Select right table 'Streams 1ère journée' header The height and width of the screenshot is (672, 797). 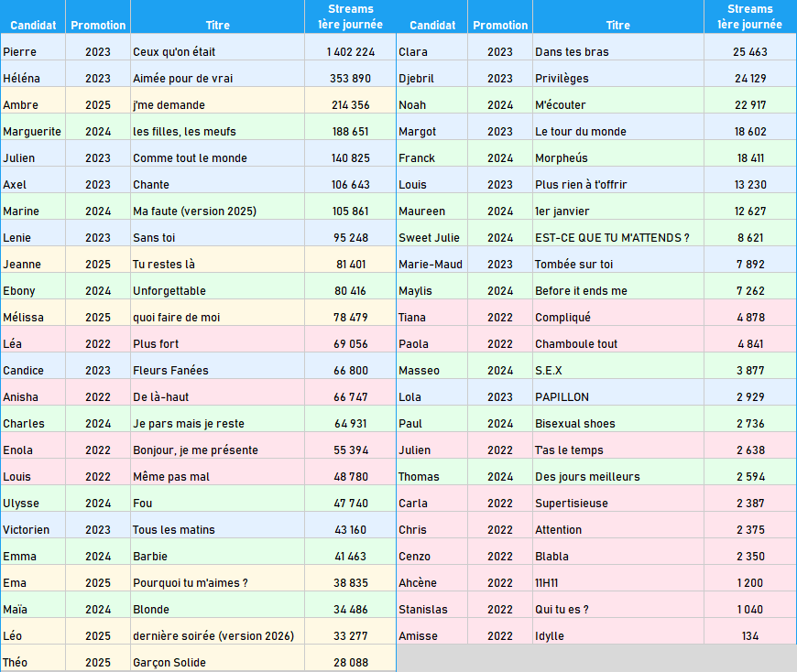[x=749, y=16]
